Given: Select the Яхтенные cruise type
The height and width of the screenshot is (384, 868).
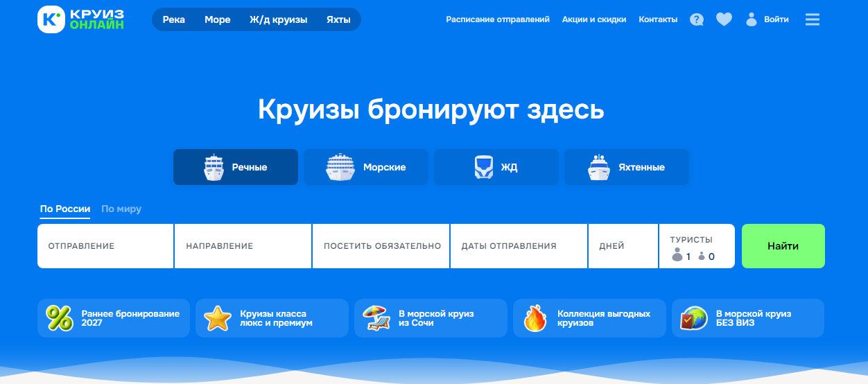Looking at the screenshot, I should pyautogui.click(x=627, y=167).
